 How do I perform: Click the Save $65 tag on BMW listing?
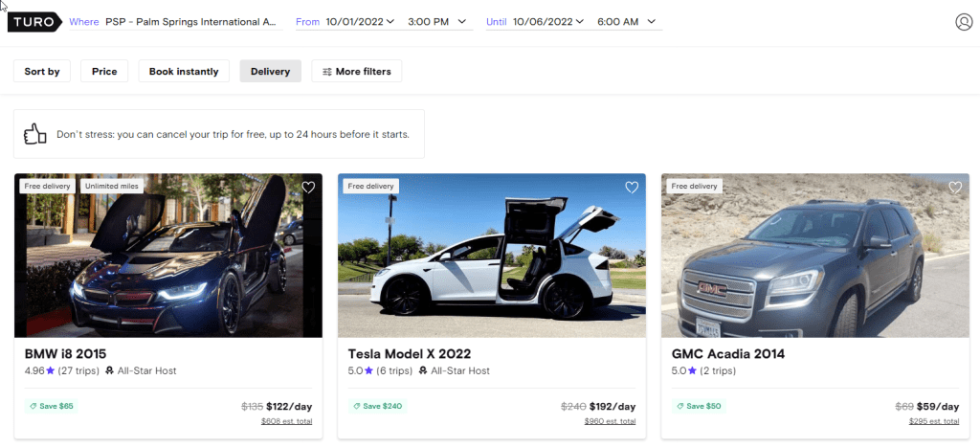point(51,406)
